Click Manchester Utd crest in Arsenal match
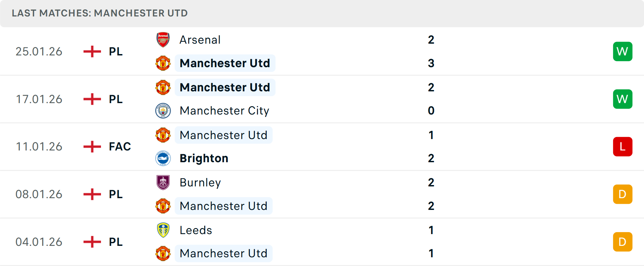Image resolution: width=644 pixels, height=266 pixels. tap(163, 63)
